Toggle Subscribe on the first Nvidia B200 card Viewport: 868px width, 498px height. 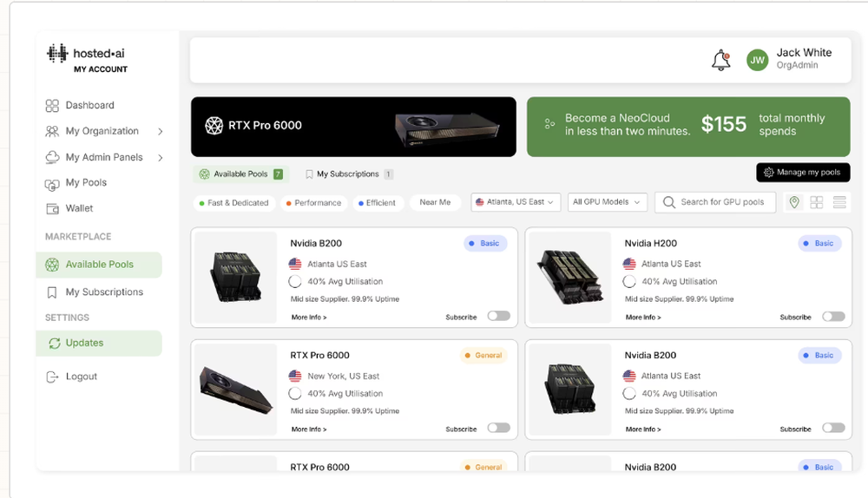click(x=499, y=316)
